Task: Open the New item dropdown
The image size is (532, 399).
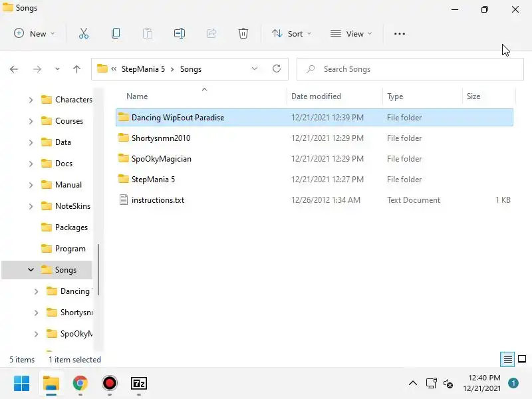Action: coord(35,34)
